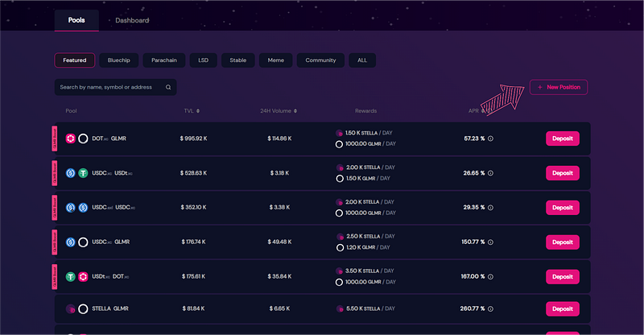Click GLMR Boost tag on DOT GLMR row
This screenshot has width=644, height=335.
click(54, 139)
